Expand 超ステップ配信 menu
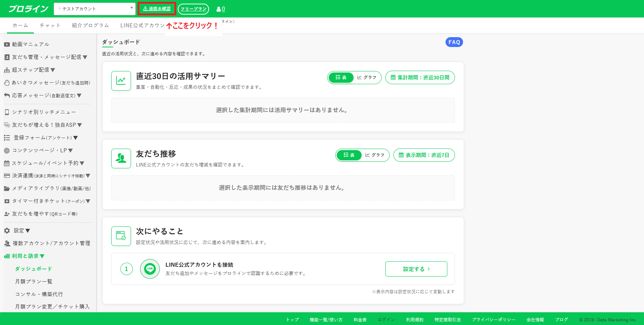Viewport: 644px width, 325px height. click(53, 70)
